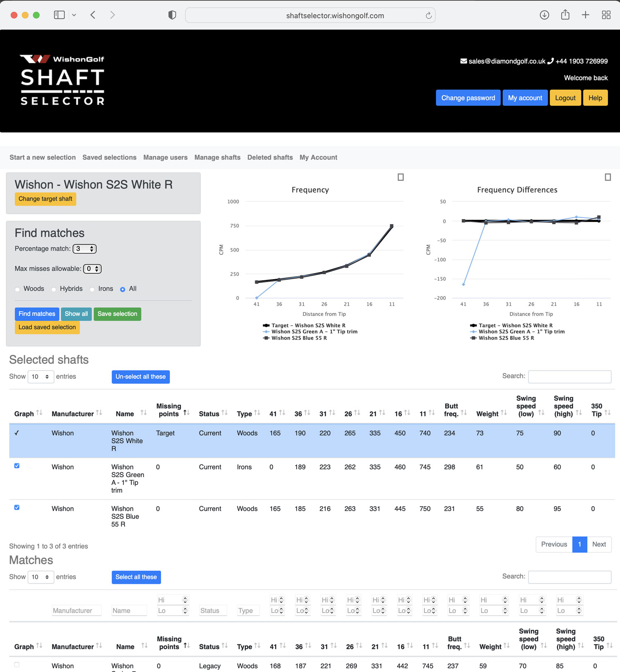
Task: Select the Hybrids radio button
Action: (54, 289)
